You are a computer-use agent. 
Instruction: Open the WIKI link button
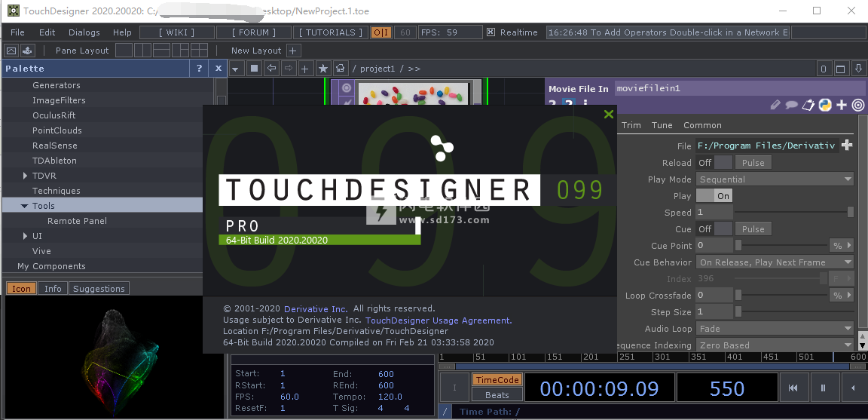176,32
